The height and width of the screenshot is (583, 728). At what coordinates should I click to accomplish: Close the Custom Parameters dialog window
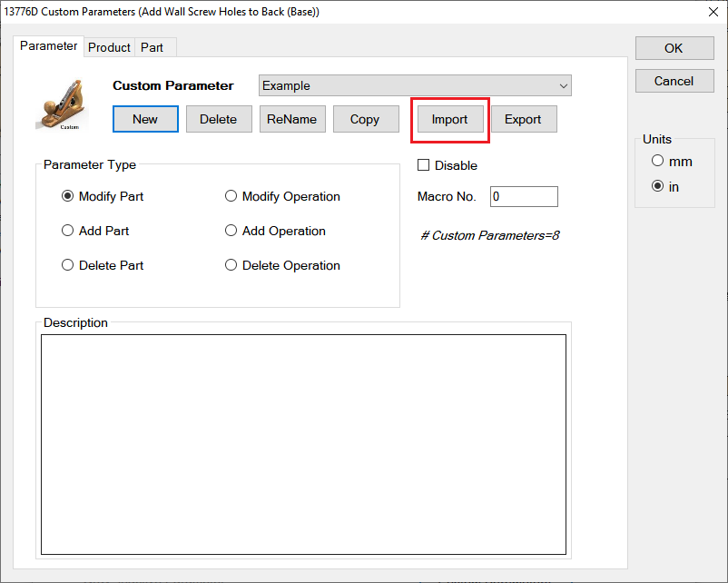click(x=710, y=12)
